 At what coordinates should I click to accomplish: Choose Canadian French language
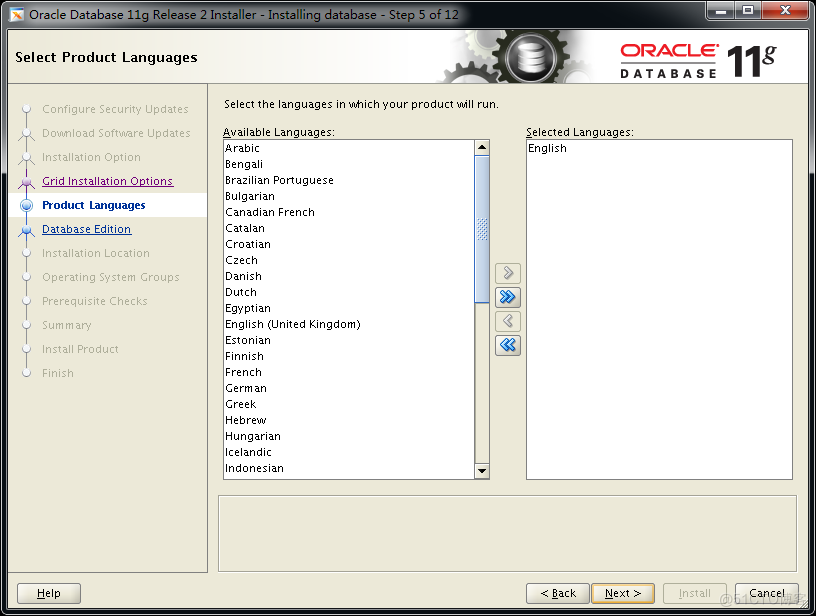tap(349, 212)
